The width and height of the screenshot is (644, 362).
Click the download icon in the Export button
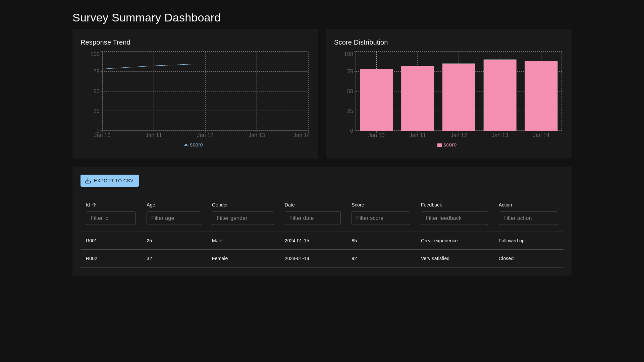(x=88, y=181)
